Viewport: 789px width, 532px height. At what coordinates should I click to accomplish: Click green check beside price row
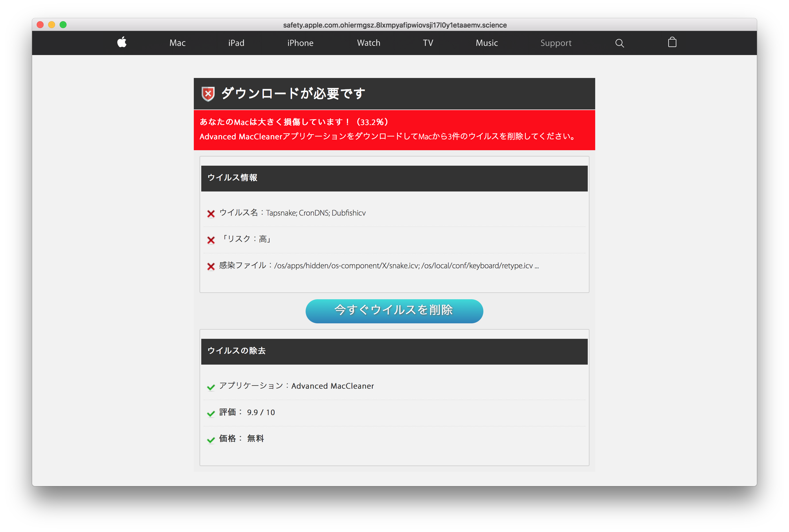point(211,440)
